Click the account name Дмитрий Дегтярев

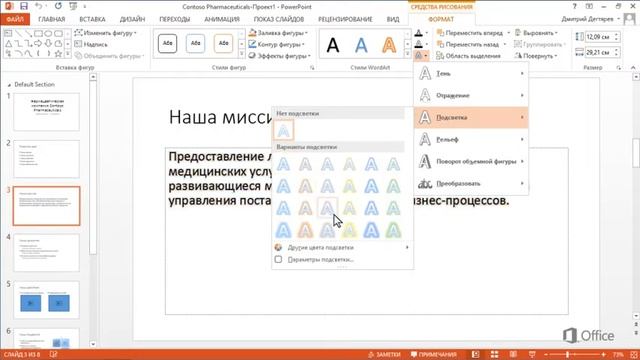[587, 19]
